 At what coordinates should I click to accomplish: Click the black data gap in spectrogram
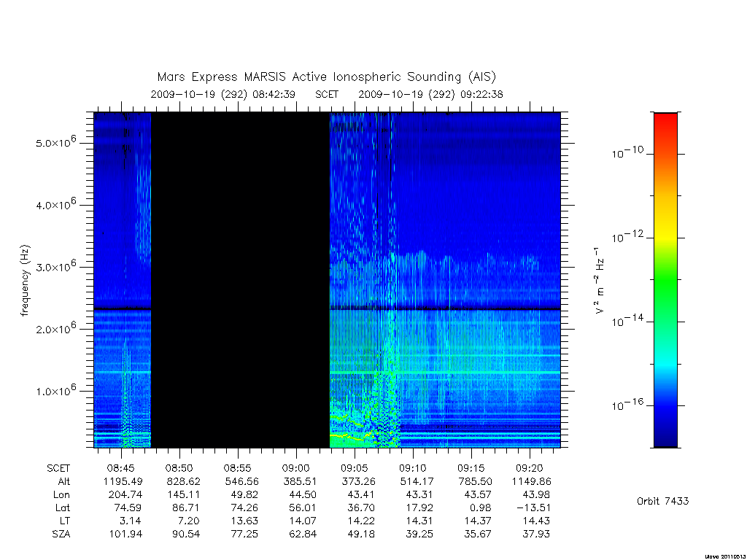point(240,280)
